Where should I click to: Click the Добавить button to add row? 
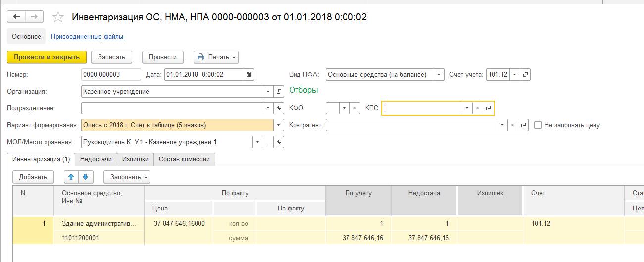click(33, 177)
